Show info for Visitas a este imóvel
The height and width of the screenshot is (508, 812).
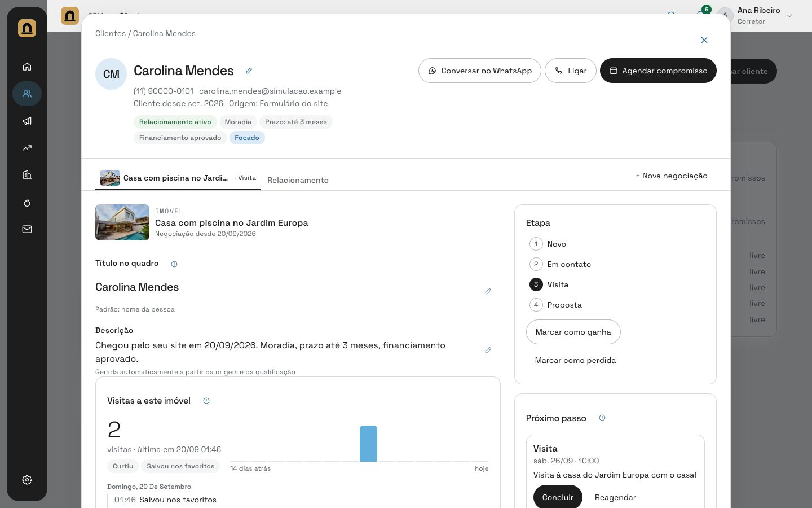click(206, 401)
